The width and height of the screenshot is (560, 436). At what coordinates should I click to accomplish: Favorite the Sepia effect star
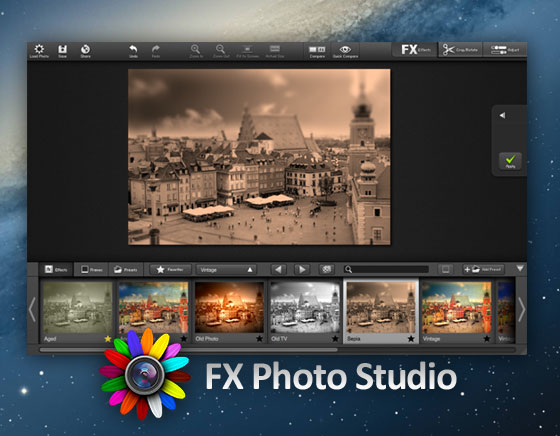click(x=411, y=339)
